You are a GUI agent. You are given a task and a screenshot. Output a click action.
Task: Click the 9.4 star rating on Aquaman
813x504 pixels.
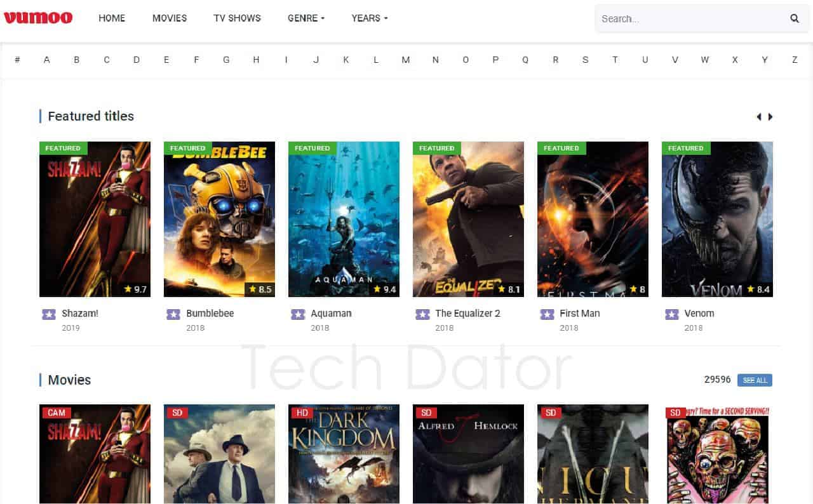click(384, 289)
